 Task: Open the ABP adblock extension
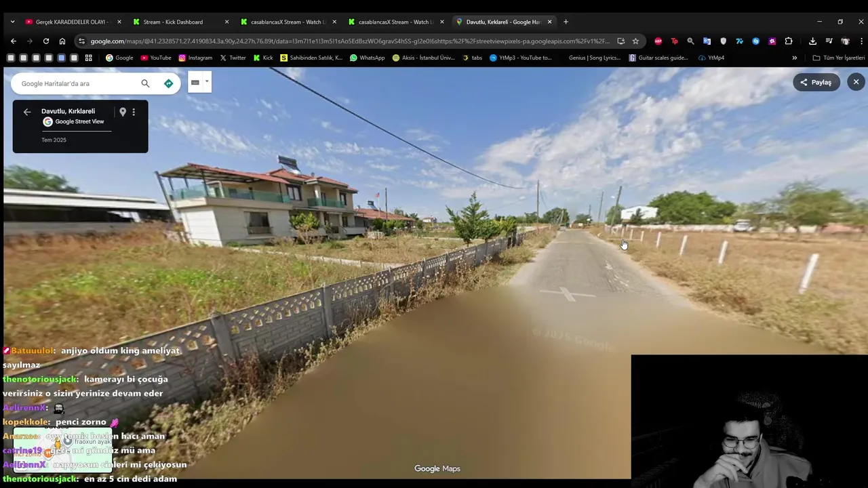pyautogui.click(x=658, y=41)
